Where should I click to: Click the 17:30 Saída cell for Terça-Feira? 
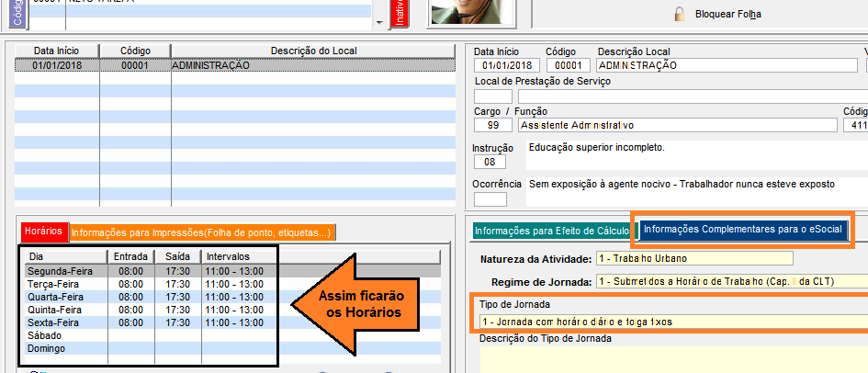pyautogui.click(x=177, y=284)
